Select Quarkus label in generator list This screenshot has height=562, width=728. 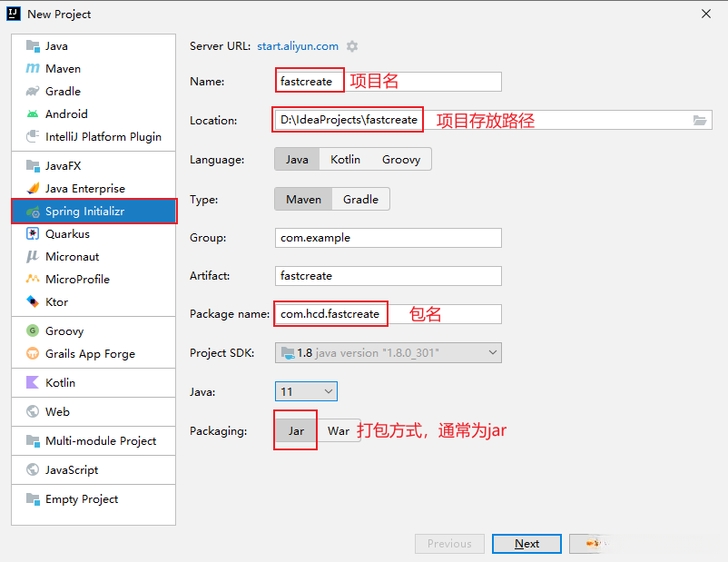(67, 233)
